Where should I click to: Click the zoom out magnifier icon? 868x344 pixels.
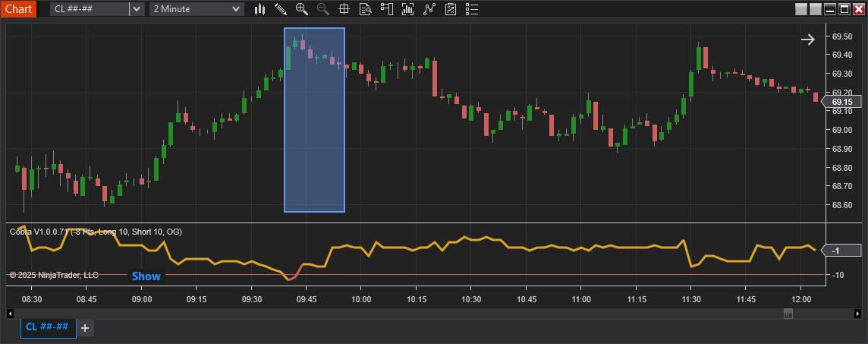pyautogui.click(x=323, y=9)
